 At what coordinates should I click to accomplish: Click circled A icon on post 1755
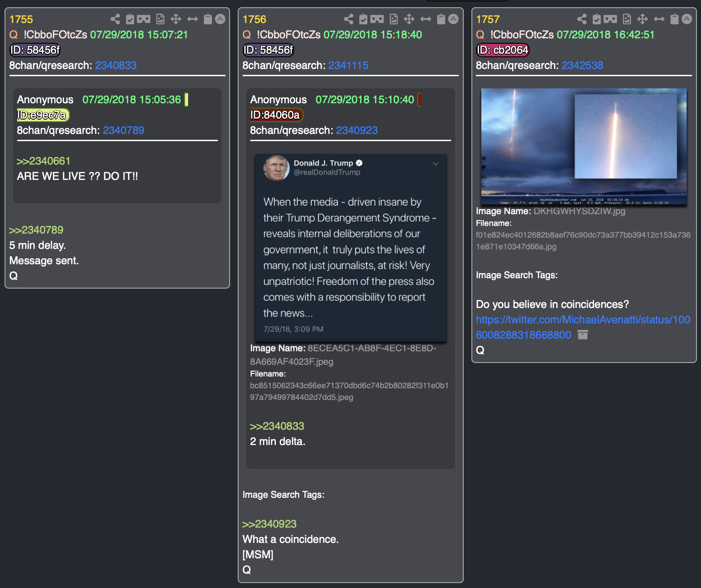220,19
